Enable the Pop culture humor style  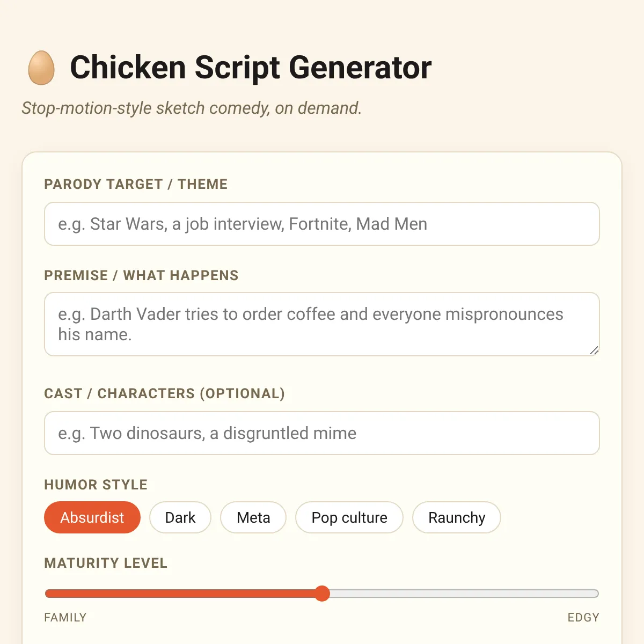tap(349, 517)
